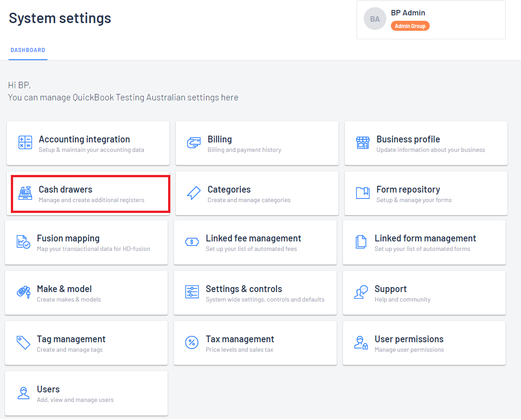
Task: Click the 'Hi BP,' greeting text
Action: click(x=19, y=85)
